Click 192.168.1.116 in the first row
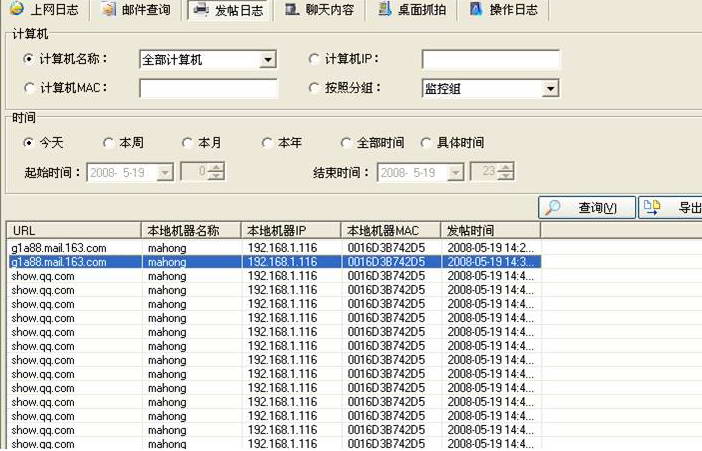702x451 pixels. (283, 248)
